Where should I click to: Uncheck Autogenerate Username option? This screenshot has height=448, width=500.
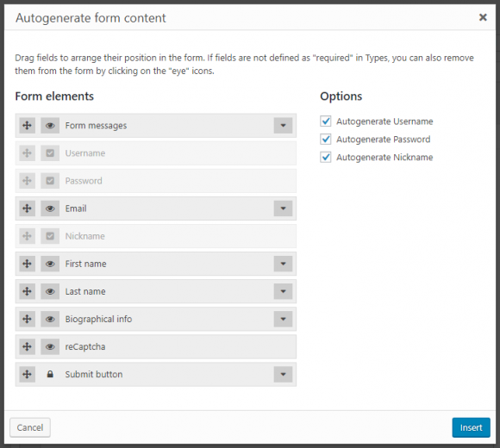coord(326,121)
